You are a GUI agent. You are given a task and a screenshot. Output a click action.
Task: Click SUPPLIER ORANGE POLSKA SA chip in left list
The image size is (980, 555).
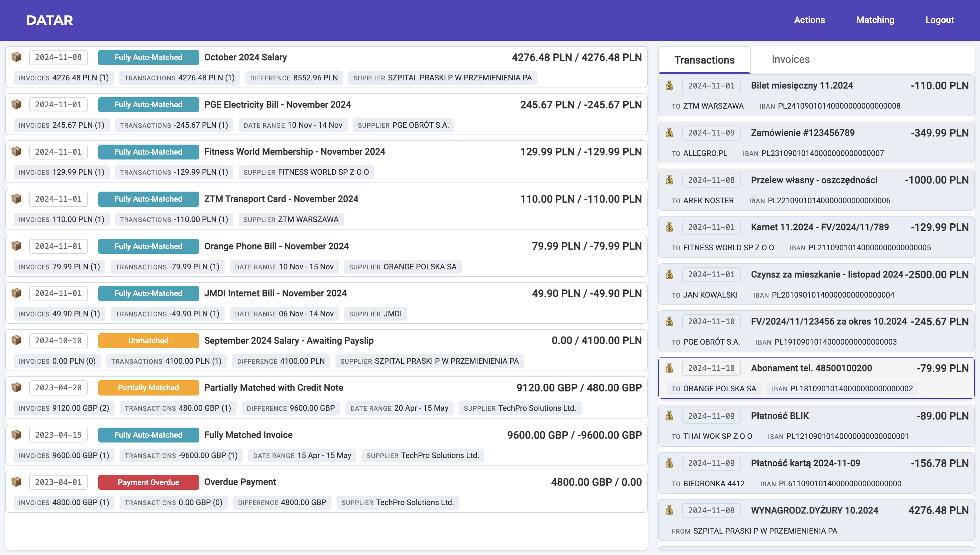point(402,267)
